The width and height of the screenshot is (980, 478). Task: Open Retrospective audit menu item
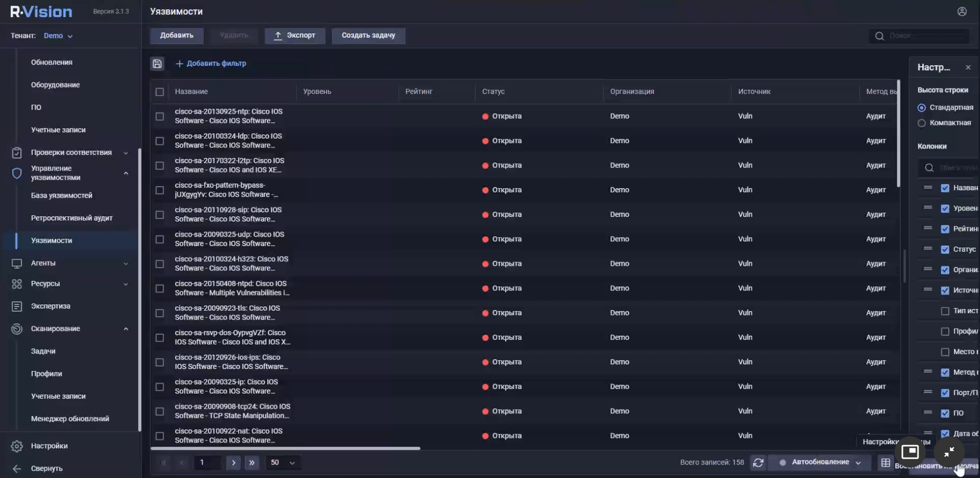pyautogui.click(x=72, y=218)
